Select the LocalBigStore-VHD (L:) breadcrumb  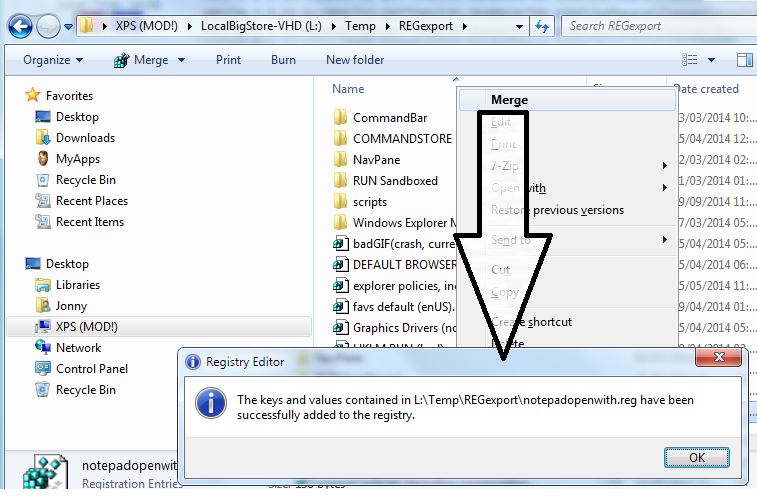pos(261,26)
